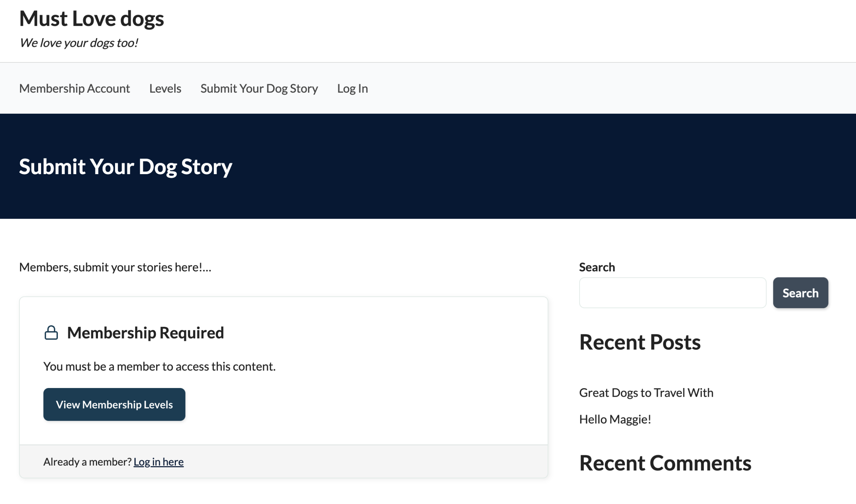856x504 pixels.
Task: Click the Search label above the field
Action: pyautogui.click(x=597, y=267)
